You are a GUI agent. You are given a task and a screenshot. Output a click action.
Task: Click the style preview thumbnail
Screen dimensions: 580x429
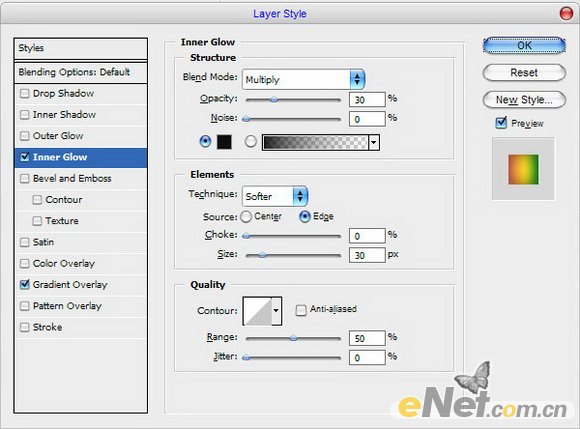523,169
